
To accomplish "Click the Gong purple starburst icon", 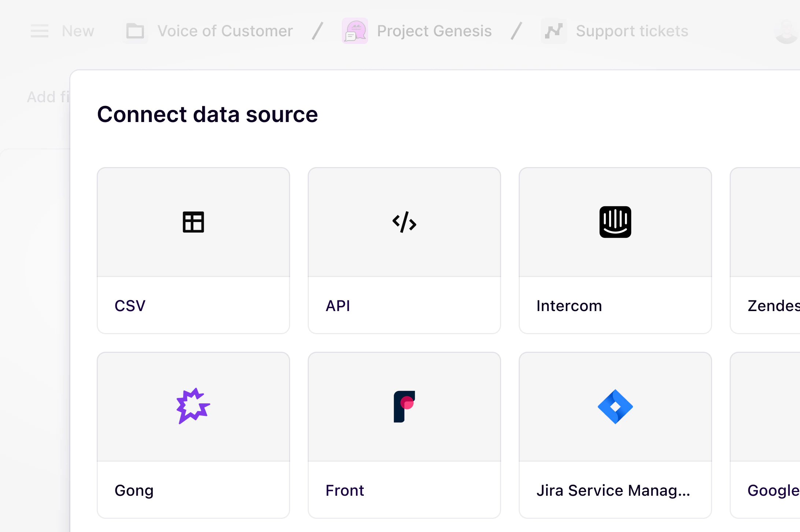I will tap(193, 407).
